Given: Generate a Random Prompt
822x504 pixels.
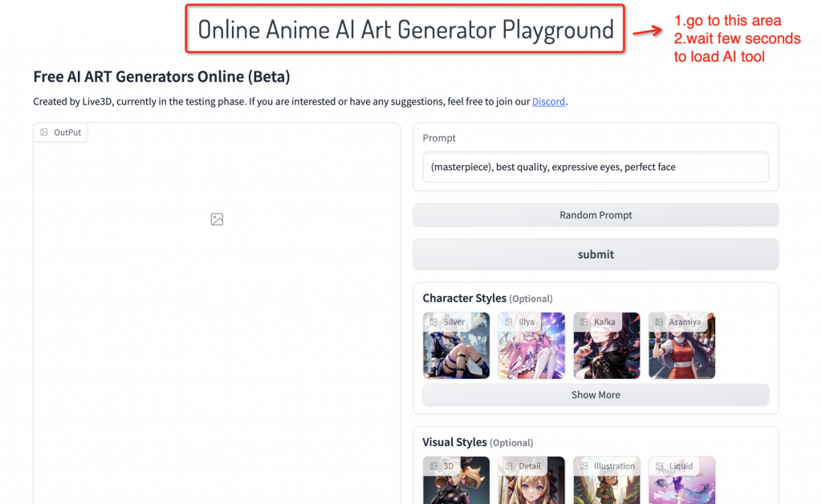Looking at the screenshot, I should click(596, 215).
